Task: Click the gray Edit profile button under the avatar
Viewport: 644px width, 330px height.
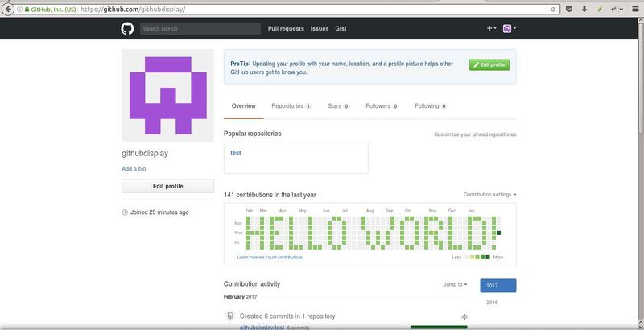Action: tap(168, 186)
